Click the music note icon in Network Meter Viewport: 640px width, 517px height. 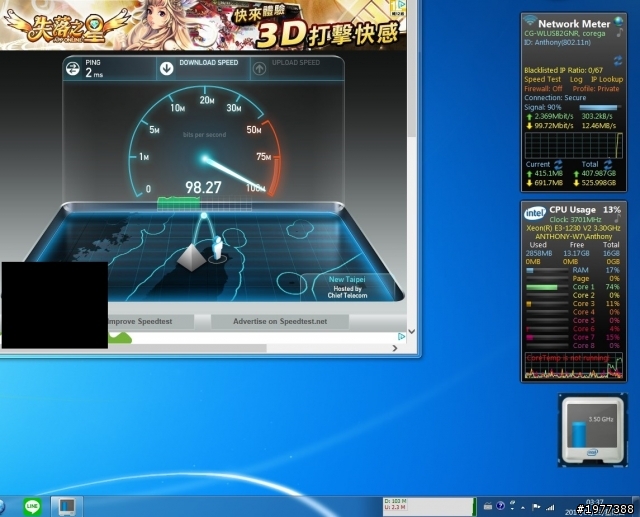(620, 33)
